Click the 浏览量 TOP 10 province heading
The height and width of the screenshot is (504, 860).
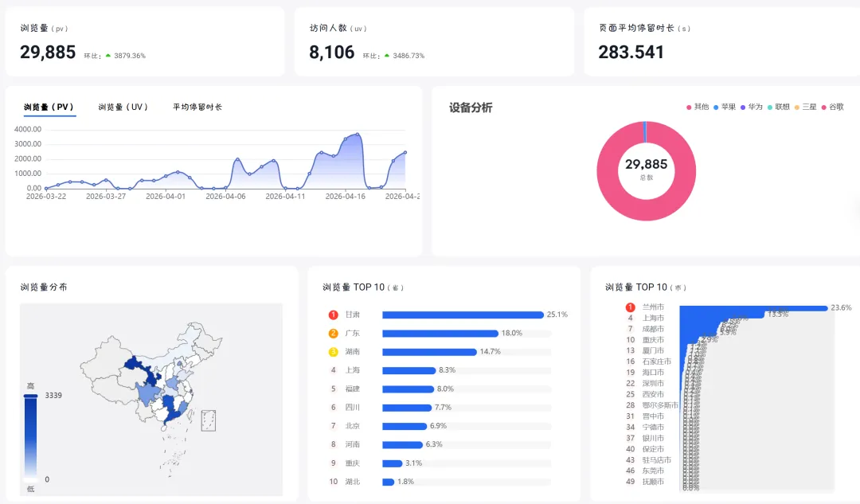(x=362, y=287)
